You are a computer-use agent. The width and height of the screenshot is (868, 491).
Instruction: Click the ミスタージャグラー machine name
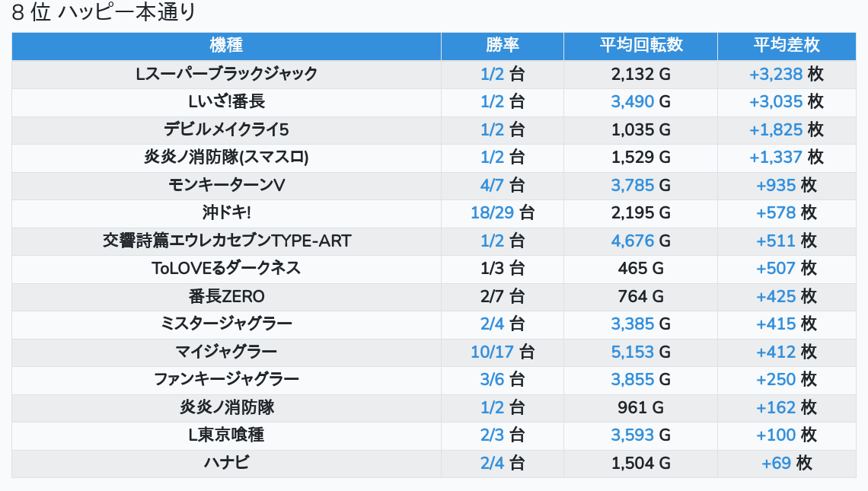point(226,324)
